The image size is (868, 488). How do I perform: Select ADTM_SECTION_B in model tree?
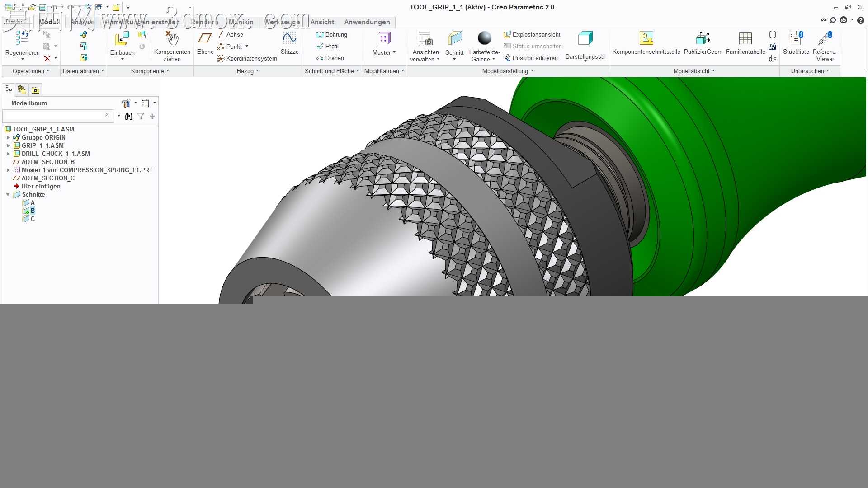[48, 162]
